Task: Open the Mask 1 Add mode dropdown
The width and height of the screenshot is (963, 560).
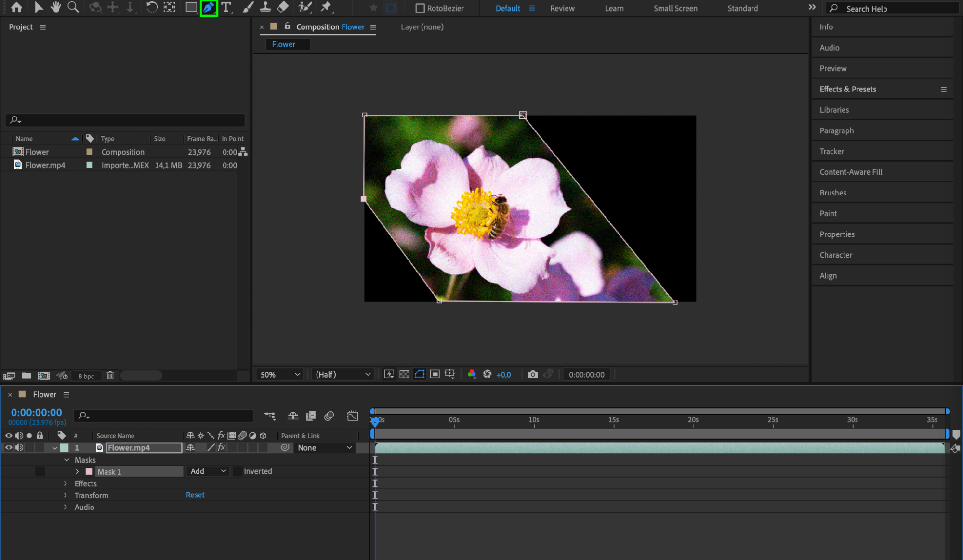Action: [x=208, y=471]
